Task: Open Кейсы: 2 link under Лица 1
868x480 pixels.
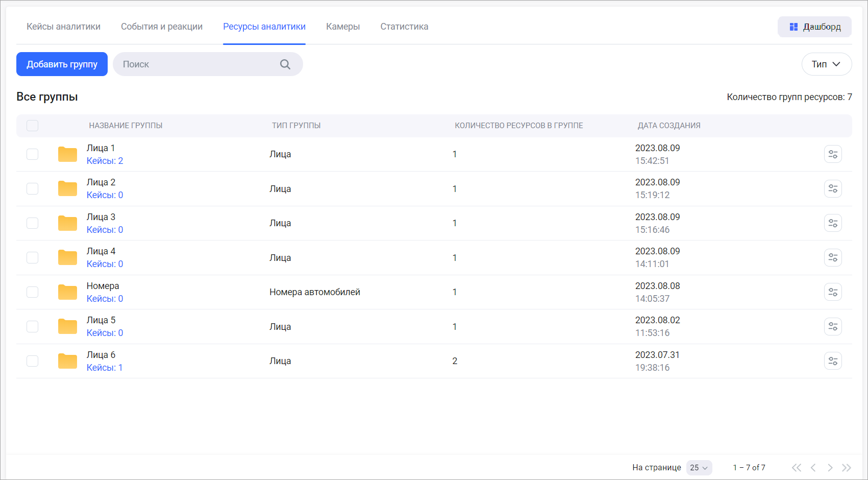Action: coord(105,161)
